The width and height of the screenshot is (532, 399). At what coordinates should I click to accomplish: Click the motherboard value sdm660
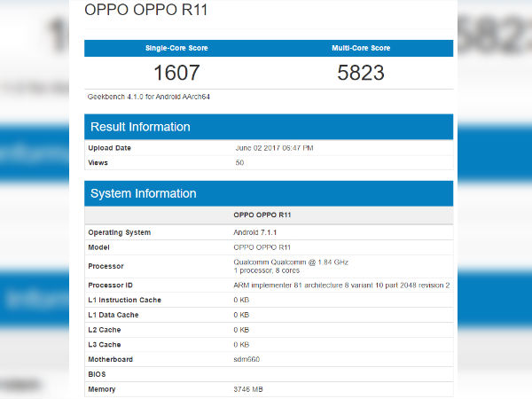(x=246, y=359)
